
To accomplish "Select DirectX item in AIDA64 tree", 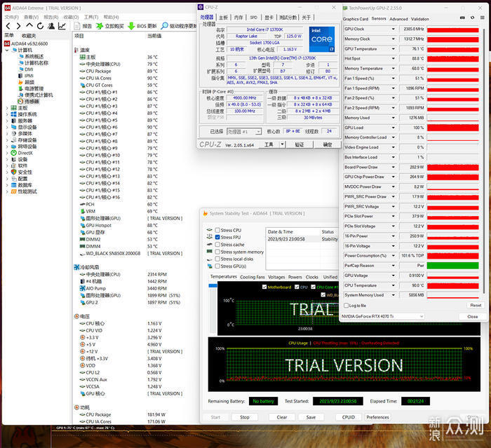I will (22, 153).
